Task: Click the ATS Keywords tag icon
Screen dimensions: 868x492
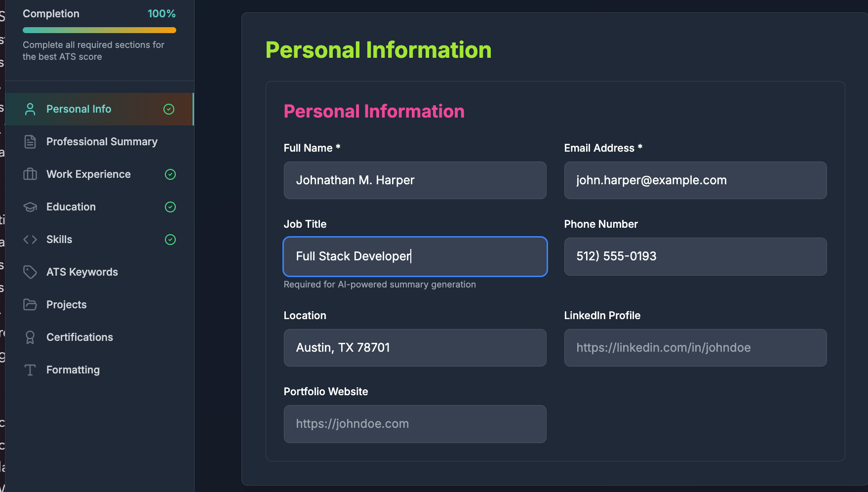Action: pos(30,272)
